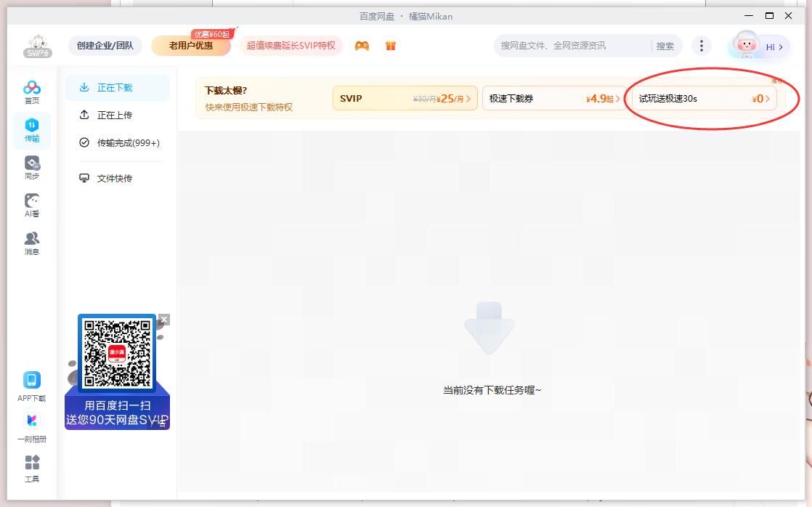Image resolution: width=812 pixels, height=507 pixels.
Task: Close the QR code promo popup
Action: pos(164,320)
